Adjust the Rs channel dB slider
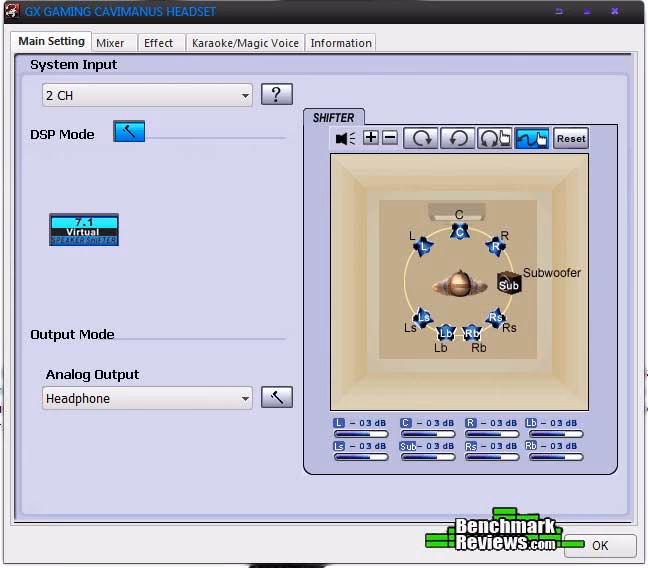 (492, 457)
